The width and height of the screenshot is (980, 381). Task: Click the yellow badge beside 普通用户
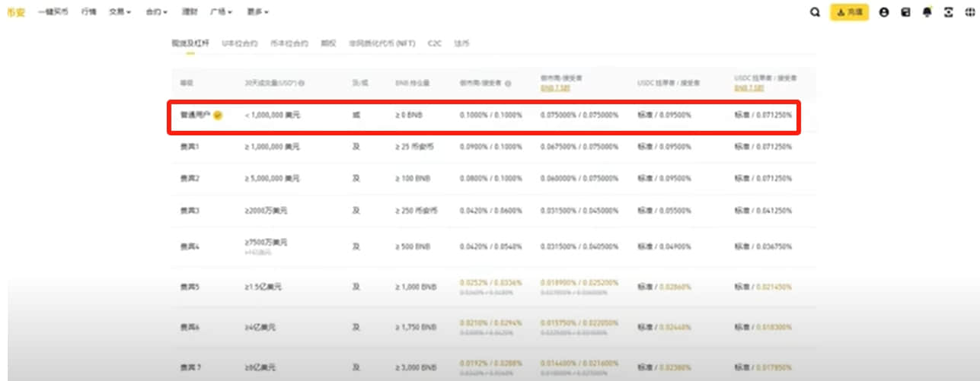[x=218, y=116]
